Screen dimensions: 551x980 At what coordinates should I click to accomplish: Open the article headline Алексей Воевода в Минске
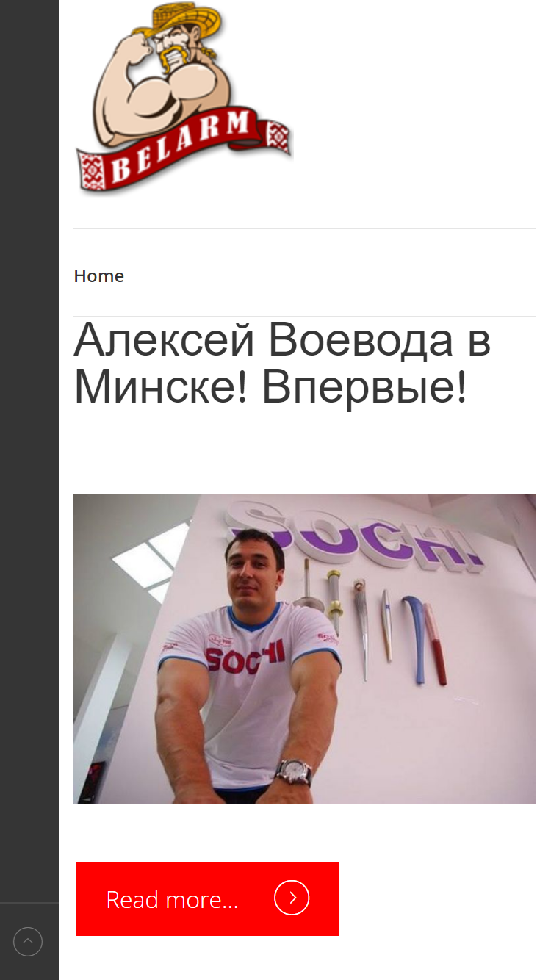click(283, 364)
